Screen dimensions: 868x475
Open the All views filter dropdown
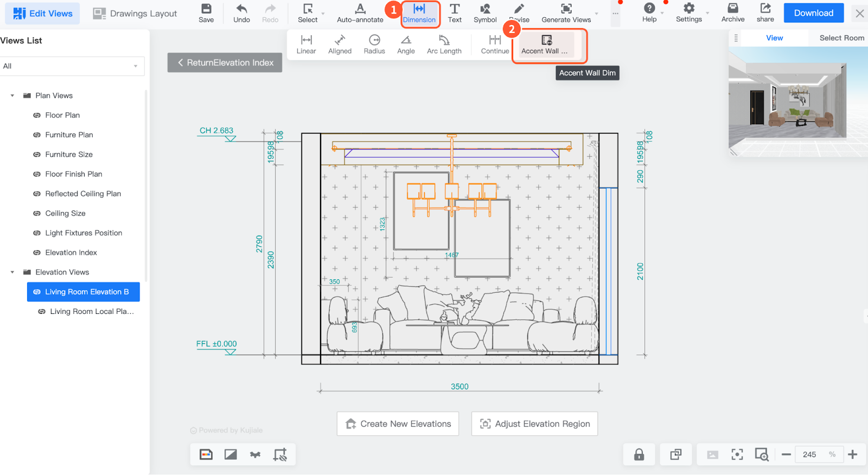coord(72,66)
